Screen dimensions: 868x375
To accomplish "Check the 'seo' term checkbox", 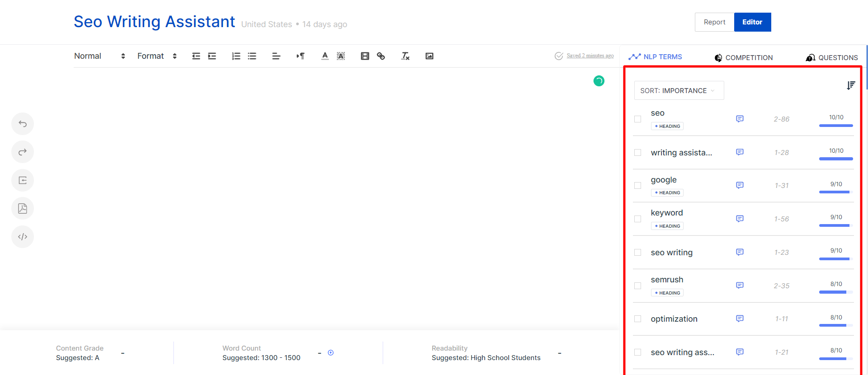I will pos(637,119).
